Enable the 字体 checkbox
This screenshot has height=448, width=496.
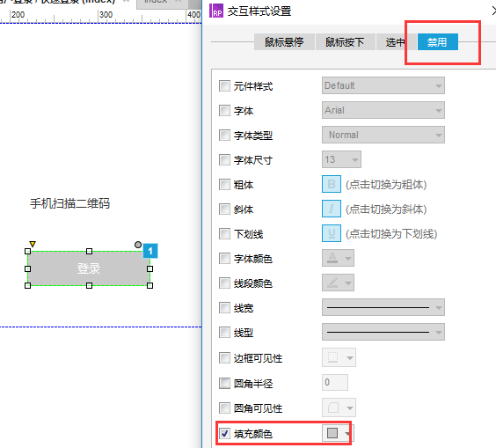point(224,111)
